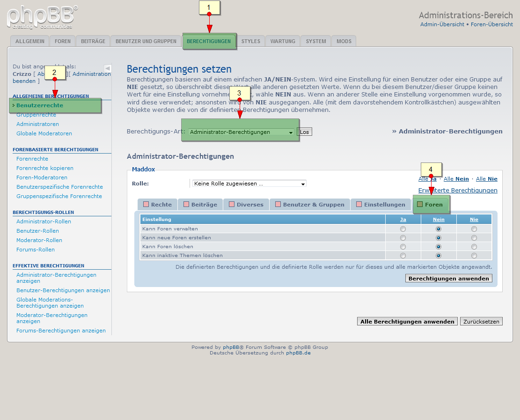Click pink square on Benutzer & Gruppen tab
Image resolution: width=520 pixels, height=420 pixels.
click(278, 205)
